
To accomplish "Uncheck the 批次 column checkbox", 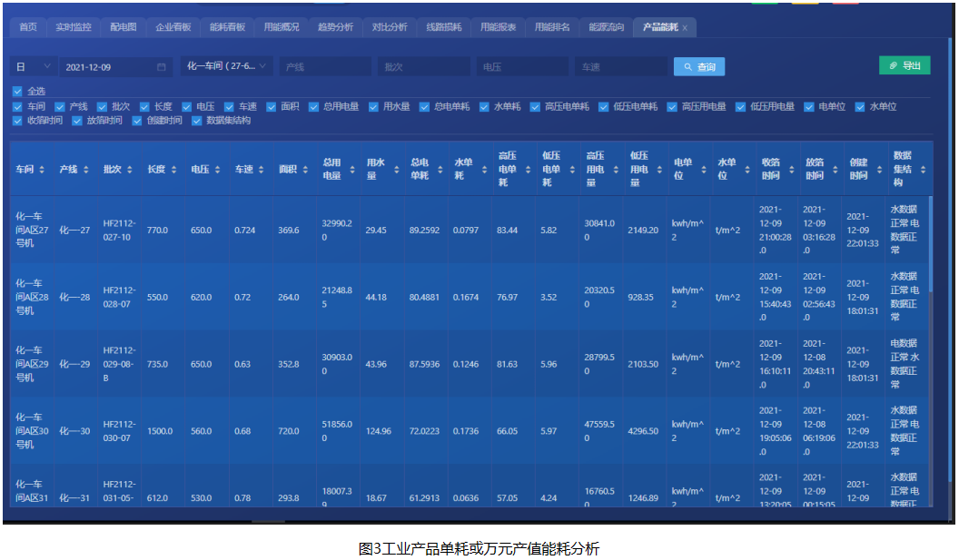I will [x=102, y=106].
